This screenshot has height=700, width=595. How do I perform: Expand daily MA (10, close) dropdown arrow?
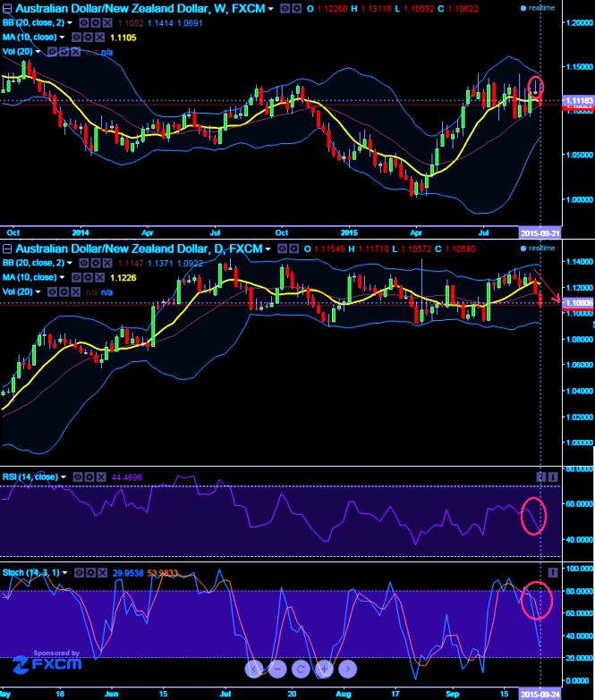62,277
